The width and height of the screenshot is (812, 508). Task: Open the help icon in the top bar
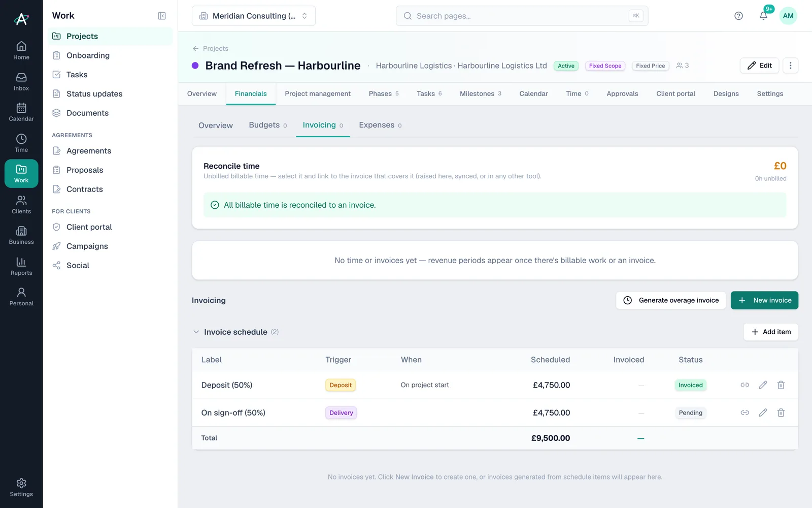coord(738,16)
